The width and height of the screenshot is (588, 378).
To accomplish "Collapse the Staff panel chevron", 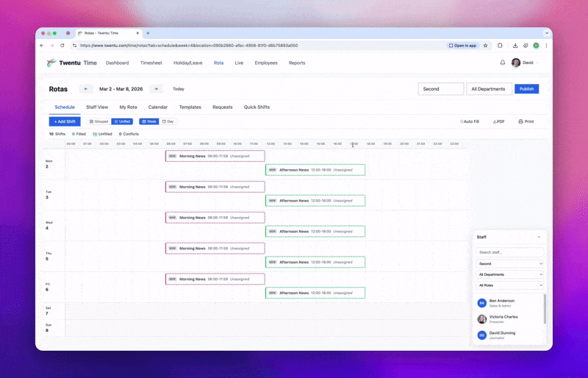I will point(539,238).
